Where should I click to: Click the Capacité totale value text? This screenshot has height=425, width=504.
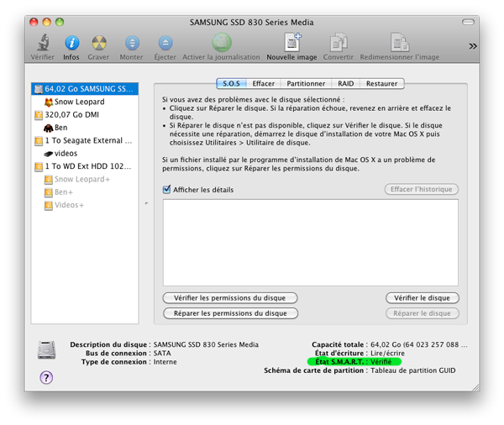click(419, 344)
